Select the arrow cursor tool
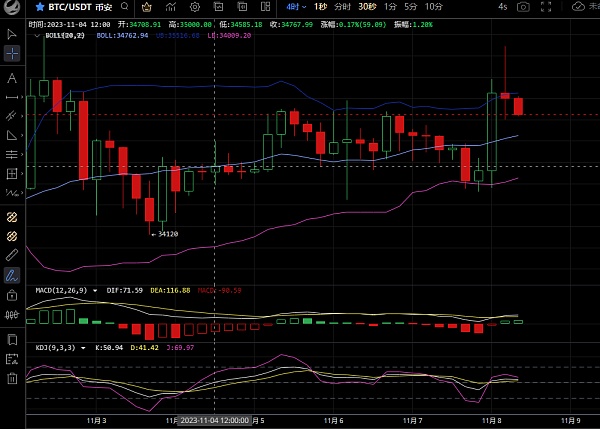This screenshot has height=429, width=600. point(11,33)
